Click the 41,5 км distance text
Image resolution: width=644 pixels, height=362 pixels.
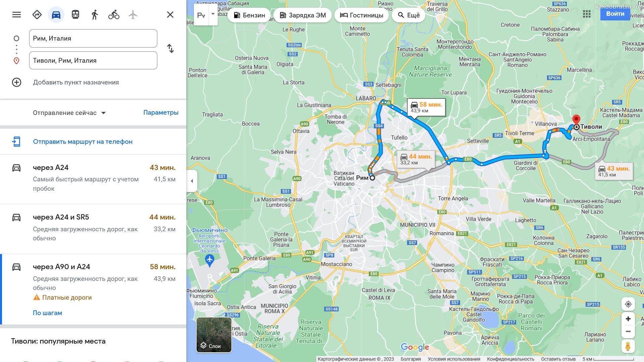coord(164,179)
